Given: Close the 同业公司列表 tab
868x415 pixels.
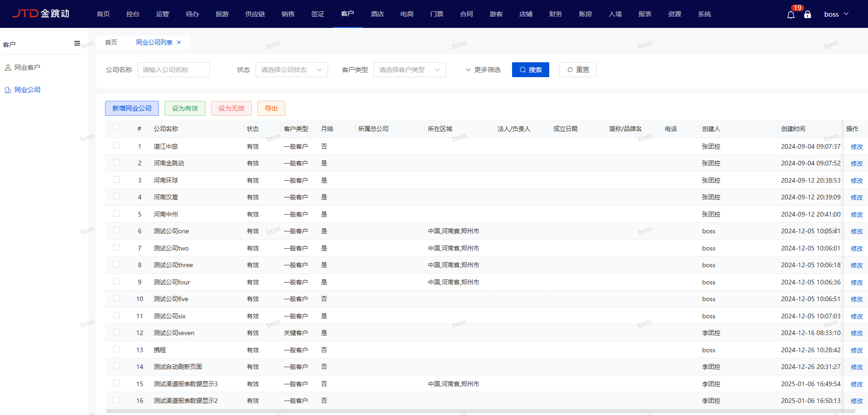Looking at the screenshot, I should click(179, 42).
